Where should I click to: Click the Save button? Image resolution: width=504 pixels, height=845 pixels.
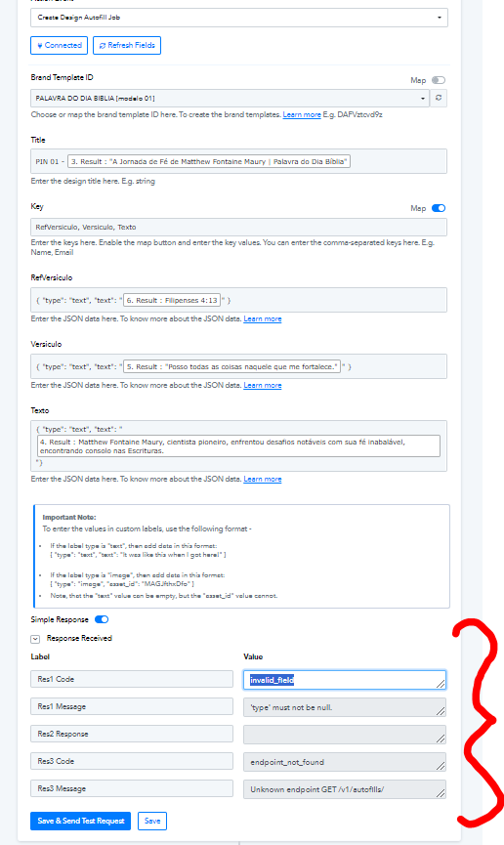[x=152, y=821]
